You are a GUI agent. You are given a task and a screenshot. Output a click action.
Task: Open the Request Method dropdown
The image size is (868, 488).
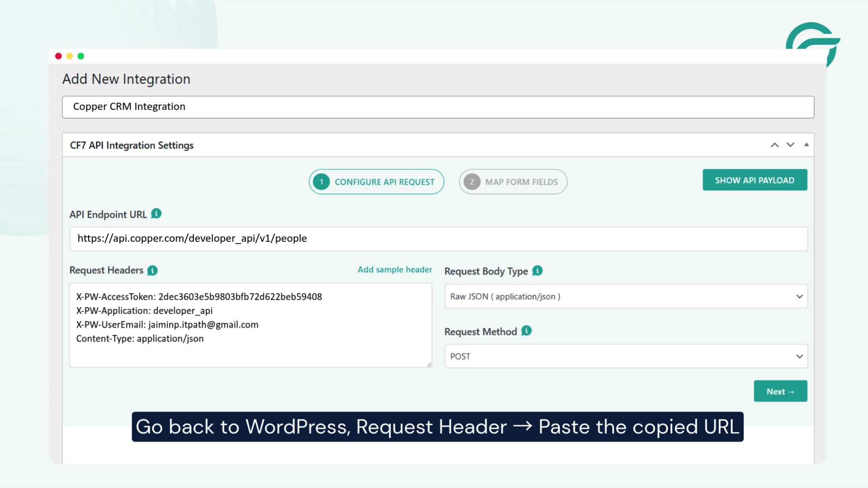(626, 356)
